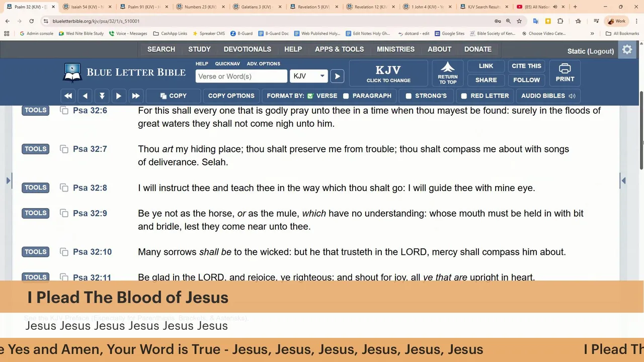
Task: Open the Chrome extensions puzzle icon
Action: pos(560,21)
